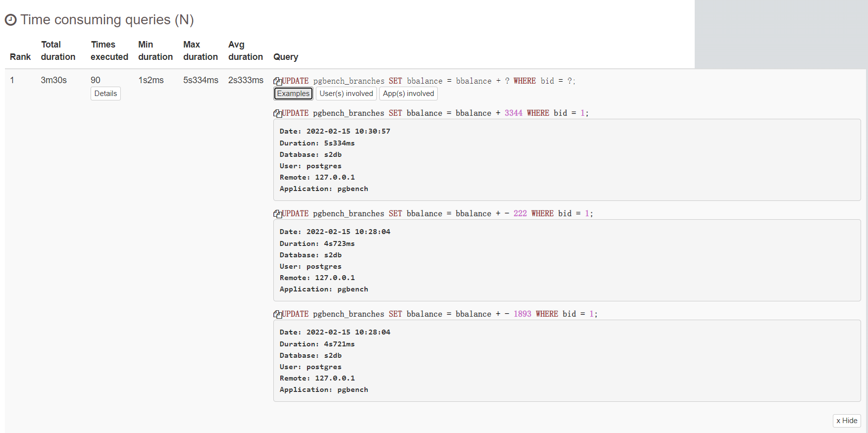Show User(s) involved for the query

tap(346, 94)
